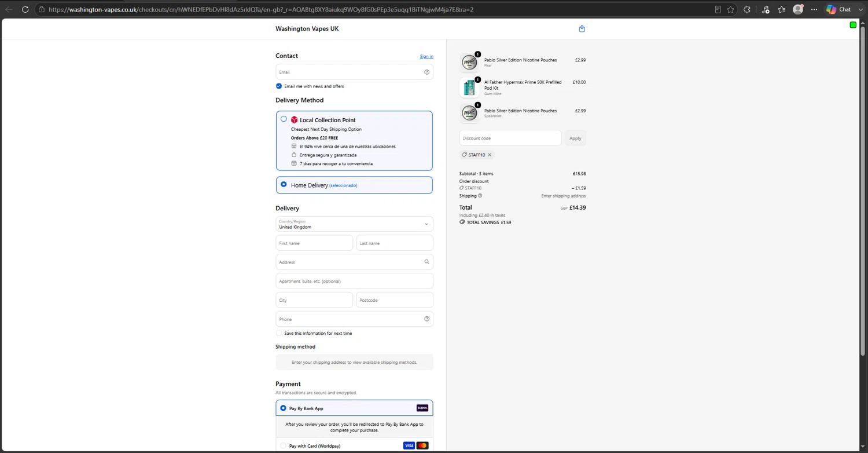Click the address search magnifier icon
Viewport: 868px width, 453px height.
[x=426, y=262]
